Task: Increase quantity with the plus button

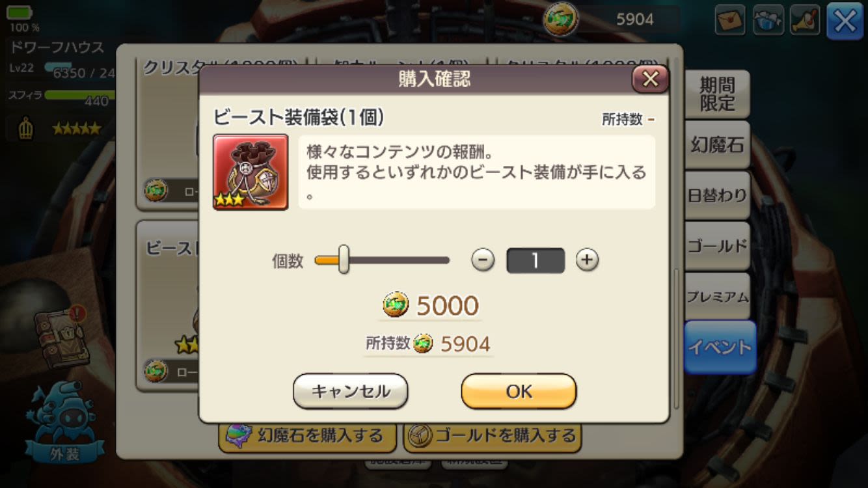Action: point(587,260)
